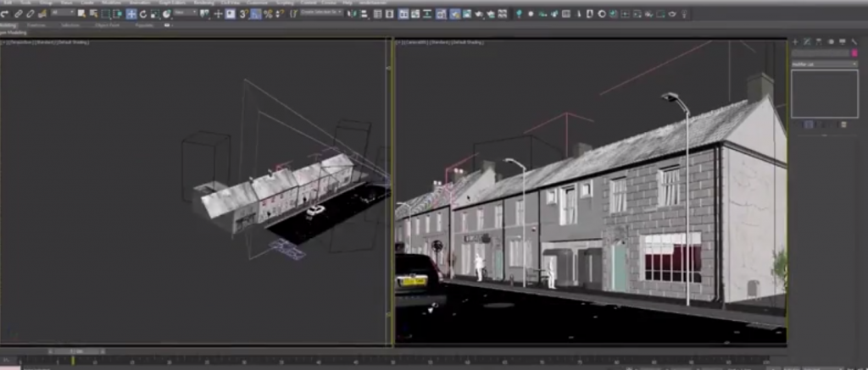Viewport: 868px width, 370px height.
Task: Open the Modifier List dropdown
Action: pyautogui.click(x=824, y=64)
